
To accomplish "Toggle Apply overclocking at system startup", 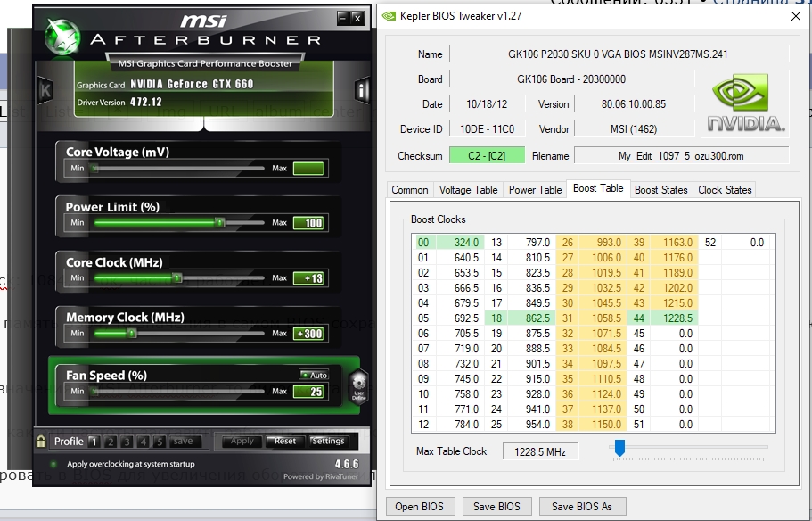I will pos(53,464).
